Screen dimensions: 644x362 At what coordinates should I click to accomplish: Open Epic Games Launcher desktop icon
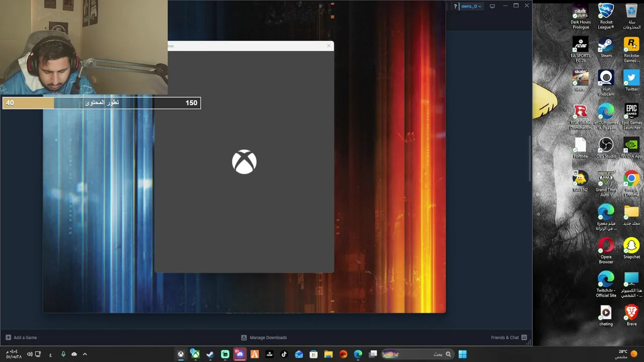click(631, 117)
